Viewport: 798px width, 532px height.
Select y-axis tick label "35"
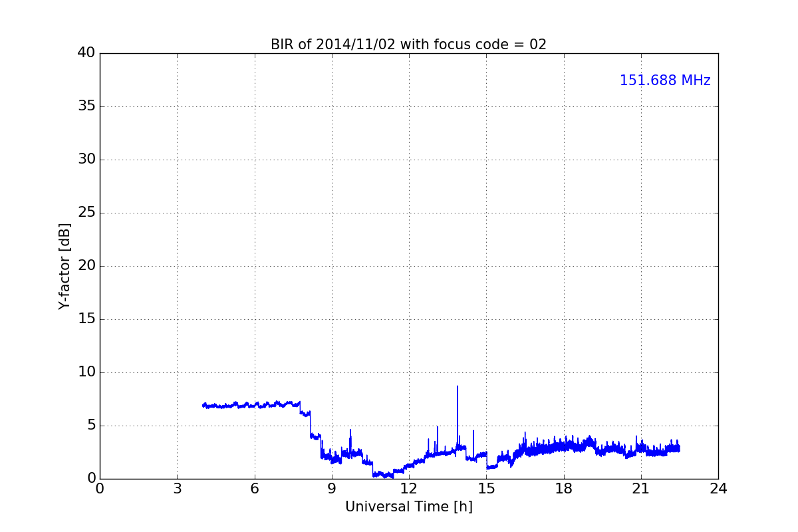coord(86,106)
